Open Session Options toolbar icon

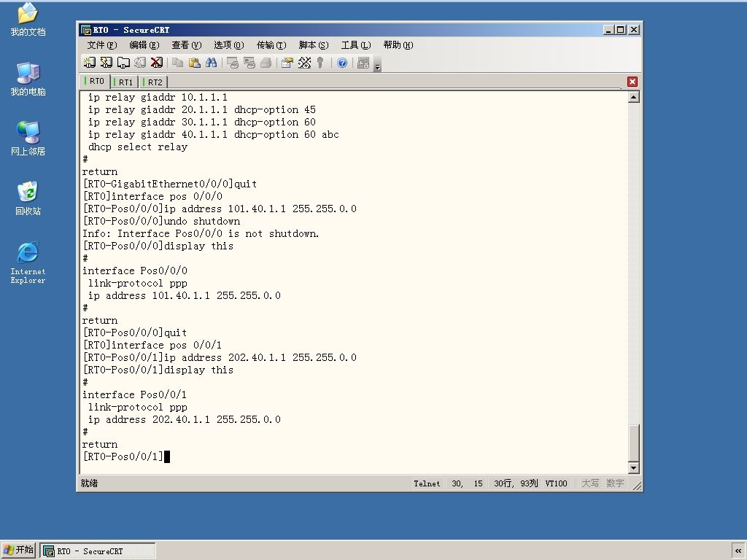(287, 63)
